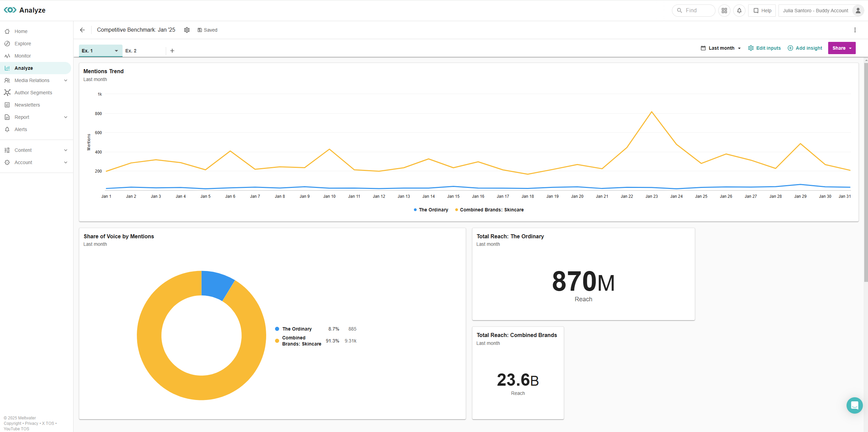Click the 23.6B Reach value
Screen dimensions: 868x432
(518, 380)
